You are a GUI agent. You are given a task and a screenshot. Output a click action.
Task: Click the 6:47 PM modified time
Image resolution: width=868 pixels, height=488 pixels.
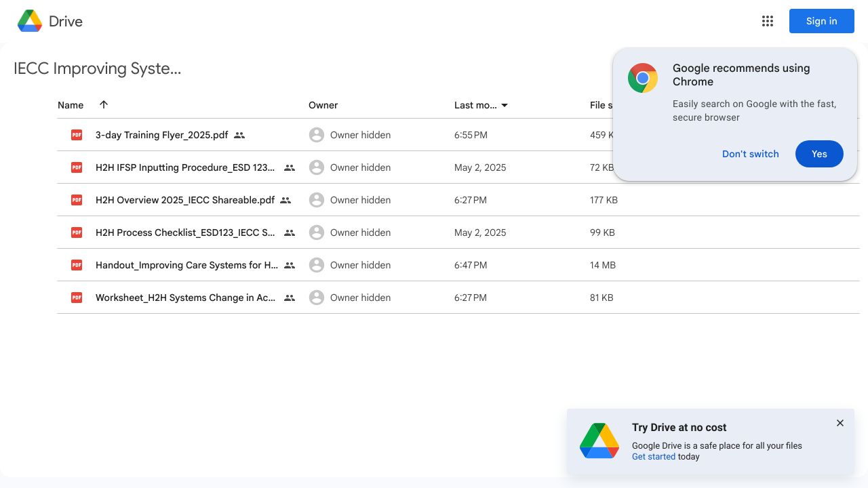coord(471,265)
